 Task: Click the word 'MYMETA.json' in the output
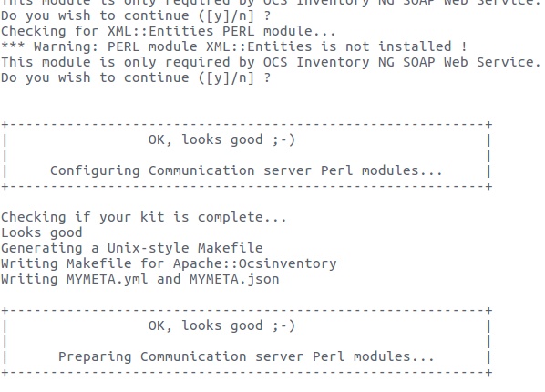click(234, 279)
